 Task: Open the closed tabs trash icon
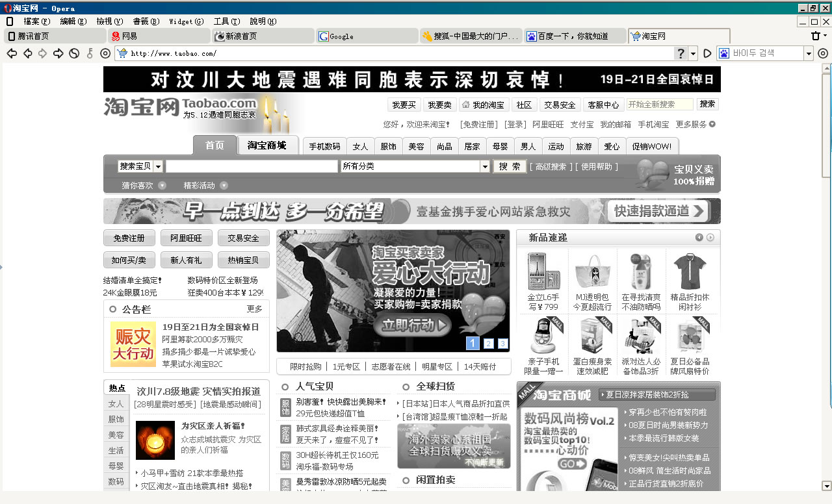815,36
